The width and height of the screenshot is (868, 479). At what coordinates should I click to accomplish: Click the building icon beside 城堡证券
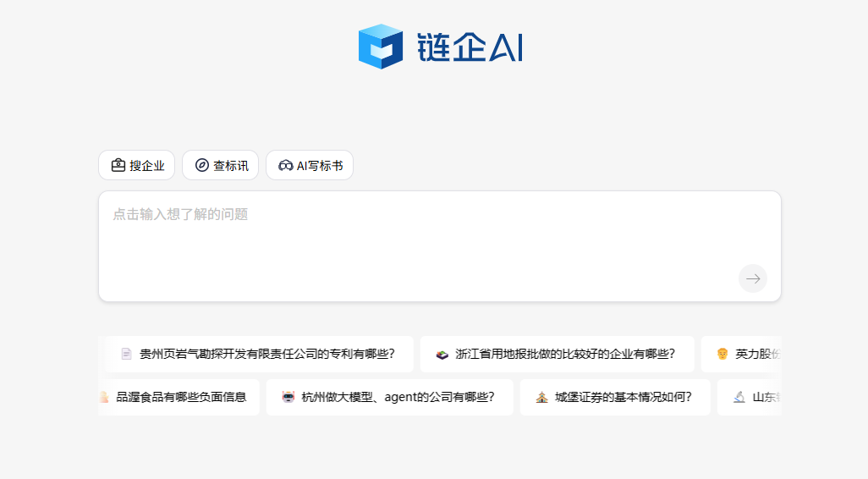542,397
